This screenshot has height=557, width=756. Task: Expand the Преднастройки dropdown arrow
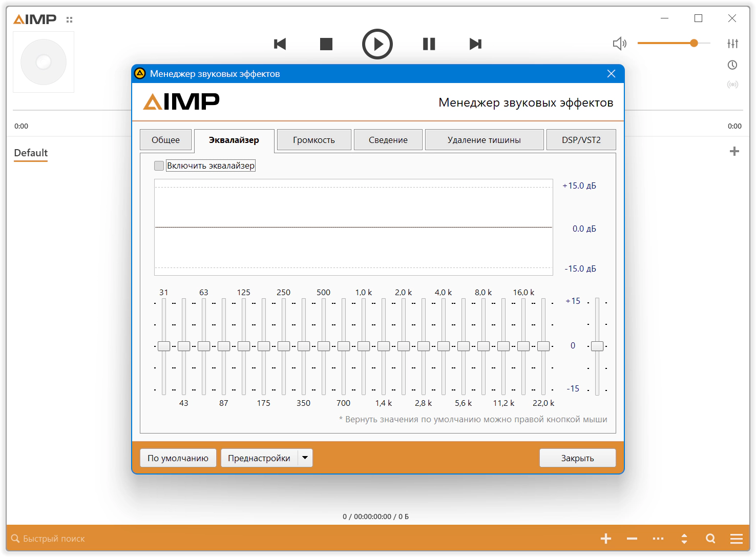pos(305,458)
